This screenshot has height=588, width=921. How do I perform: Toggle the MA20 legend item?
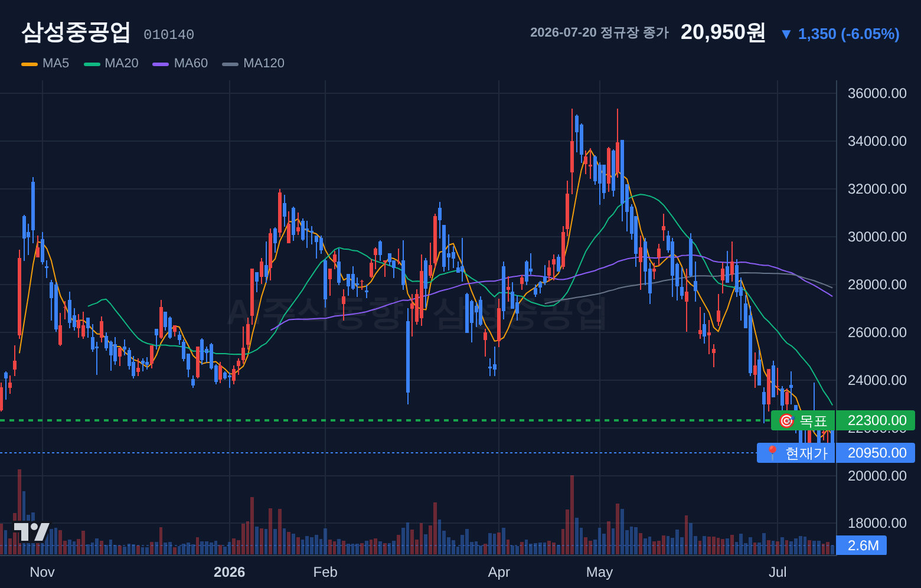pyautogui.click(x=111, y=63)
